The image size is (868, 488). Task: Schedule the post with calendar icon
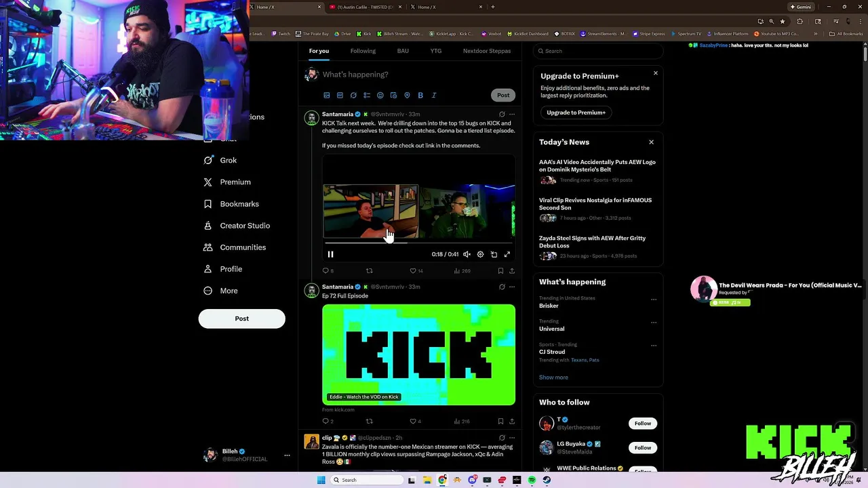tap(393, 96)
